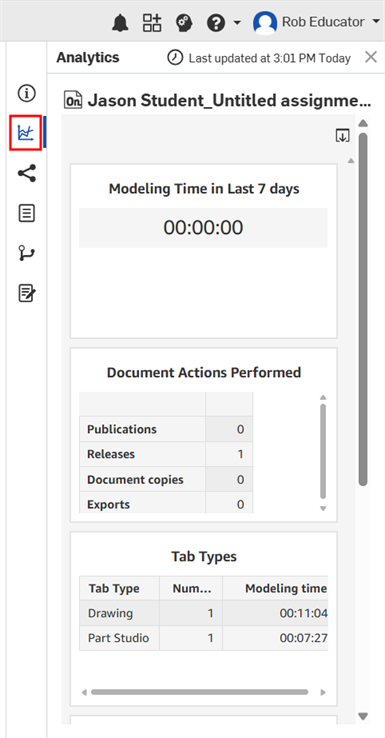Select the Part Studio tab type row

pyautogui.click(x=203, y=638)
